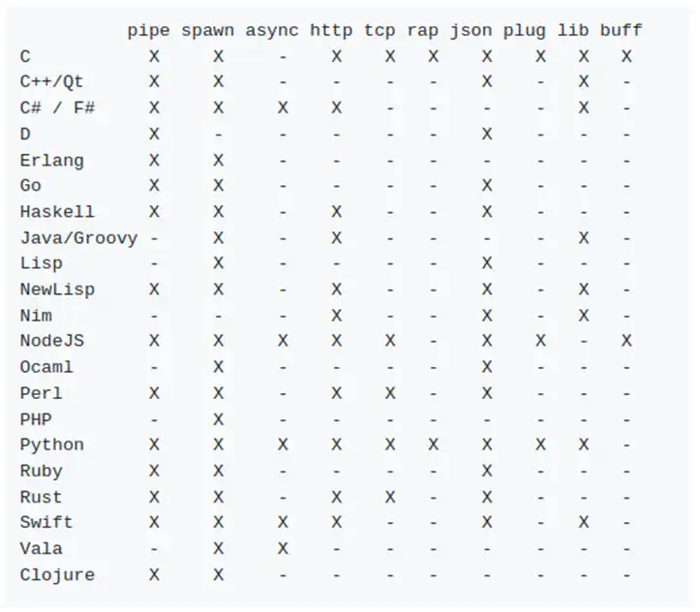This screenshot has height=612, width=700.
Task: Click the "http" column header
Action: [x=331, y=30]
